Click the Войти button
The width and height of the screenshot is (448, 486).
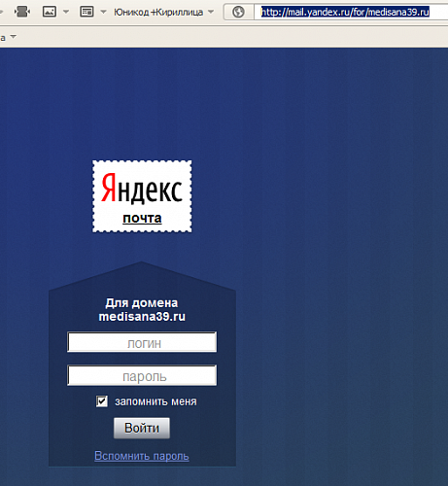[x=142, y=428]
